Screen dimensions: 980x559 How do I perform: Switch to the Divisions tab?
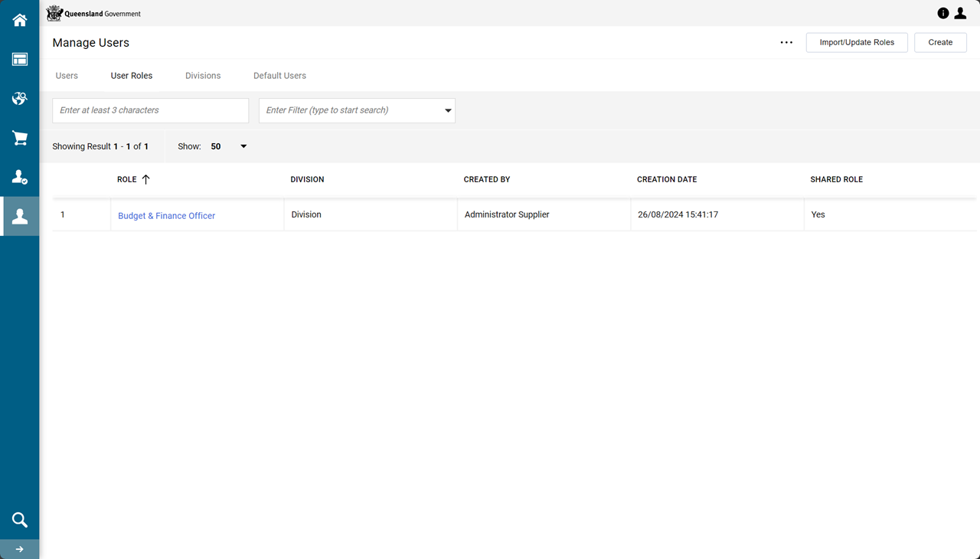[203, 76]
